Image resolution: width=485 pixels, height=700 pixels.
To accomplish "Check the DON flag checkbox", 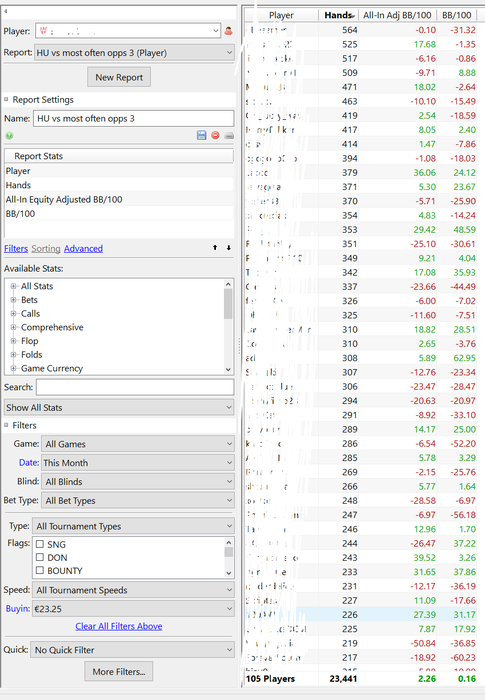I will coord(40,557).
